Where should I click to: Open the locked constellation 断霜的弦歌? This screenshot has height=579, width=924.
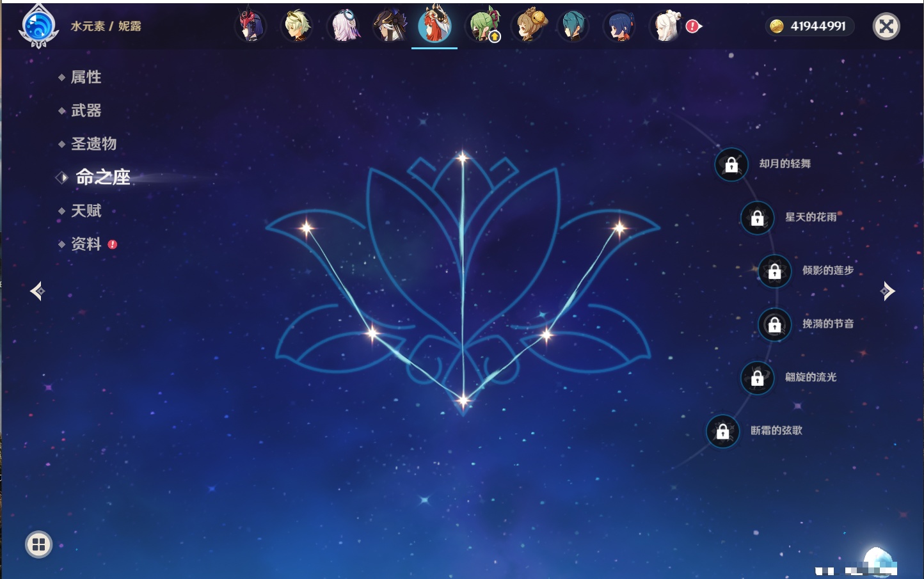click(x=722, y=431)
